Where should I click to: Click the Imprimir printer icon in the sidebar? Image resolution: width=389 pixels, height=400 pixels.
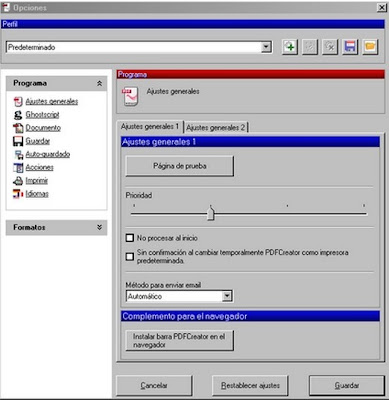click(18, 181)
